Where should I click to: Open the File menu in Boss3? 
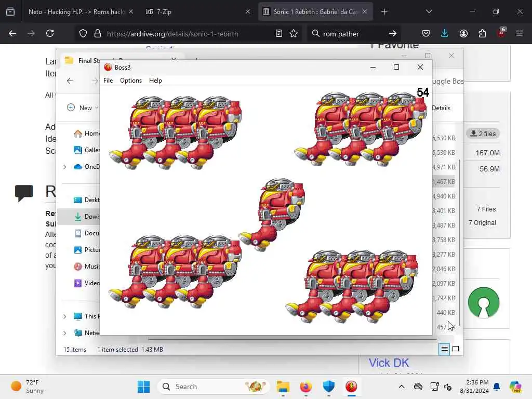[108, 81]
